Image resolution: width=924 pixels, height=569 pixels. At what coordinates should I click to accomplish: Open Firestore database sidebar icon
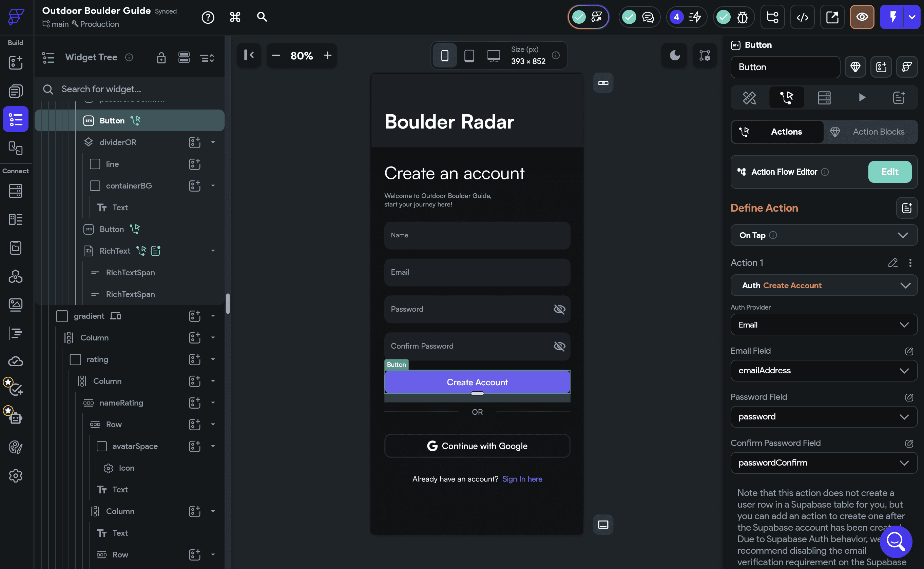coord(15,191)
